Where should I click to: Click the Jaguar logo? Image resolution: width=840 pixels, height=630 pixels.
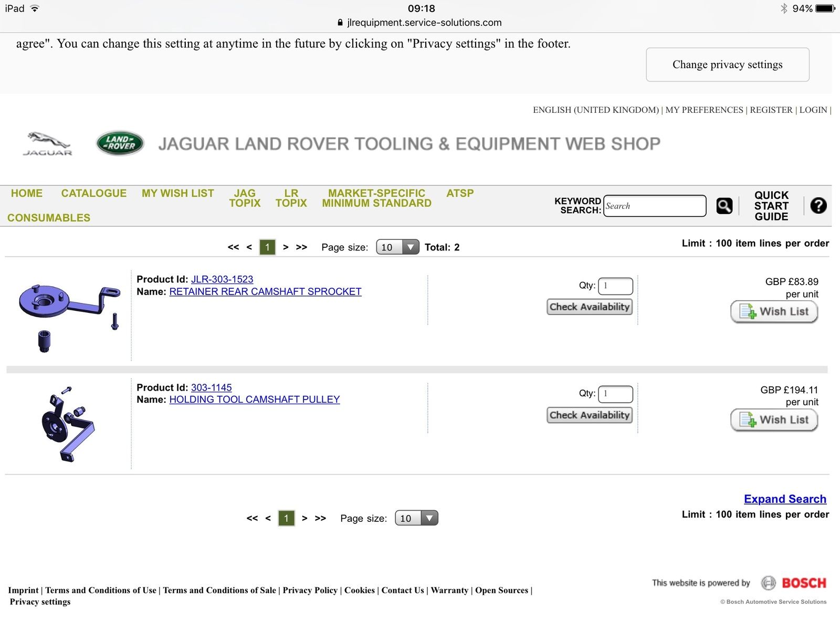click(x=47, y=143)
